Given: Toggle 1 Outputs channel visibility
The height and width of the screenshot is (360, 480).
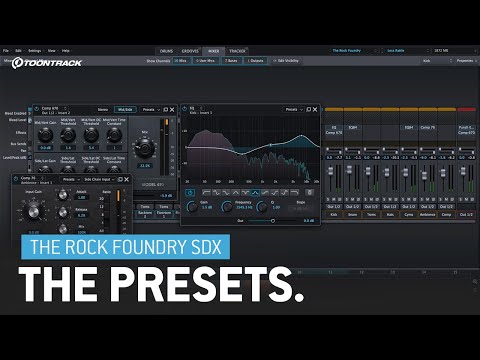Looking at the screenshot, I should click(255, 61).
